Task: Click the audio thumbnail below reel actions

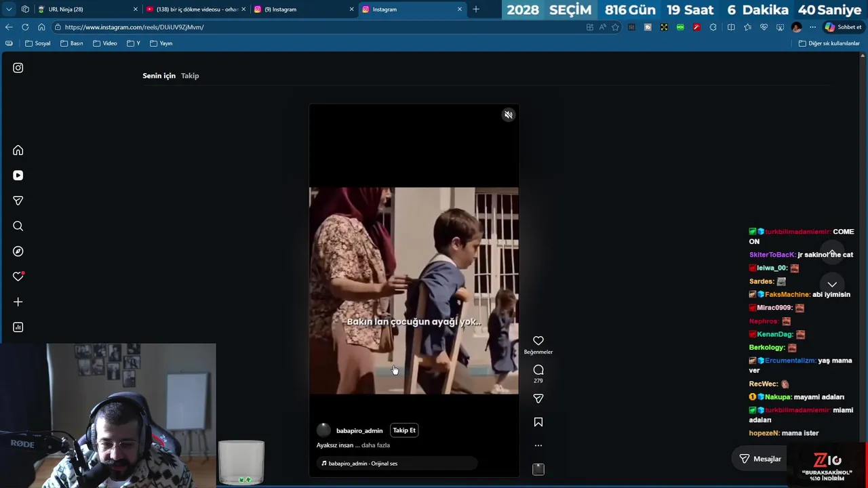Action: click(x=538, y=469)
